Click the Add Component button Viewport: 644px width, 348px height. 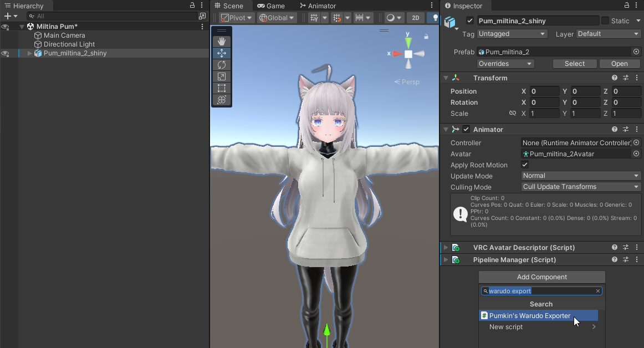(541, 277)
